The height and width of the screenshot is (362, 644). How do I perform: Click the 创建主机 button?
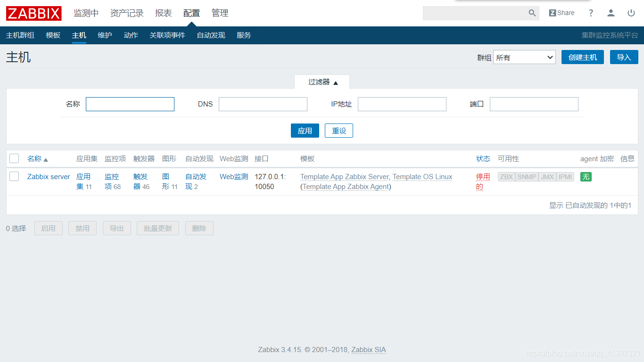tap(583, 57)
